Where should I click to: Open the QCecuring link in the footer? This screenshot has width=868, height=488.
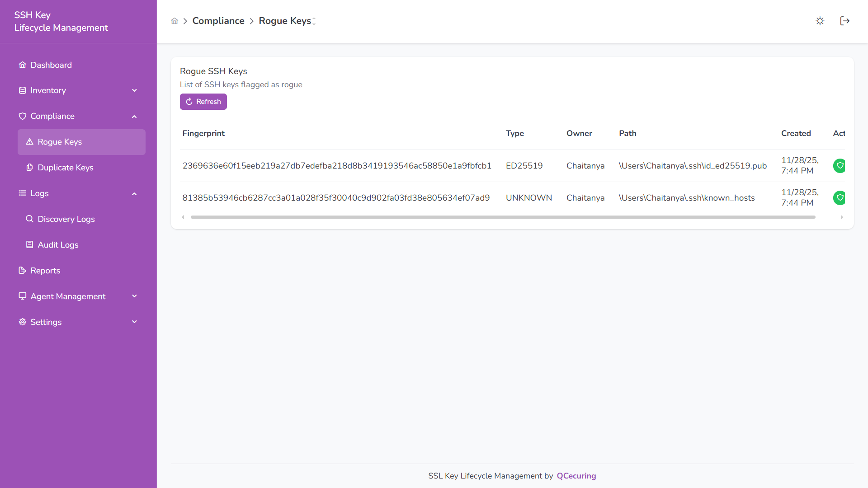576,475
